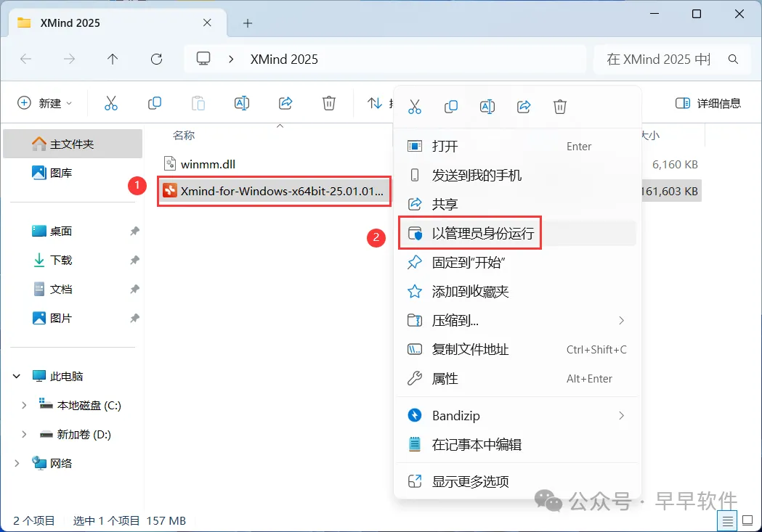The image size is (762, 532).
Task: Select 新加卷 (D:) drive
Action: click(x=76, y=435)
